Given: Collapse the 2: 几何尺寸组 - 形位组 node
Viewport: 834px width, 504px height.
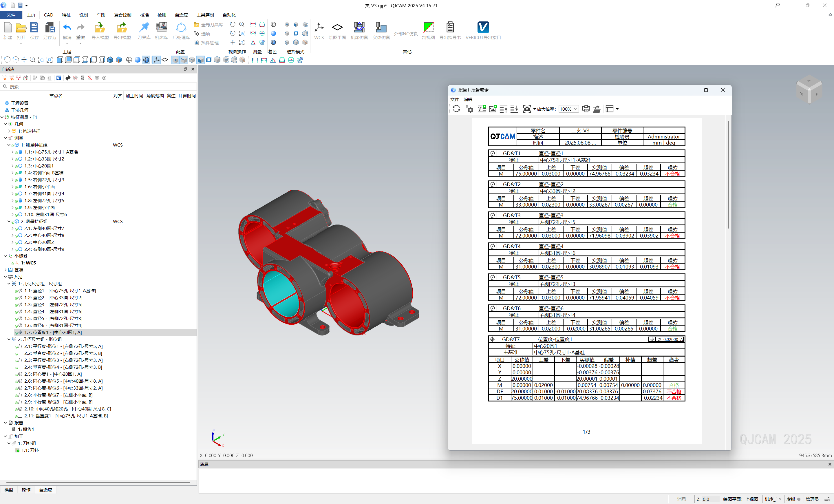Looking at the screenshot, I should pyautogui.click(x=9, y=339).
